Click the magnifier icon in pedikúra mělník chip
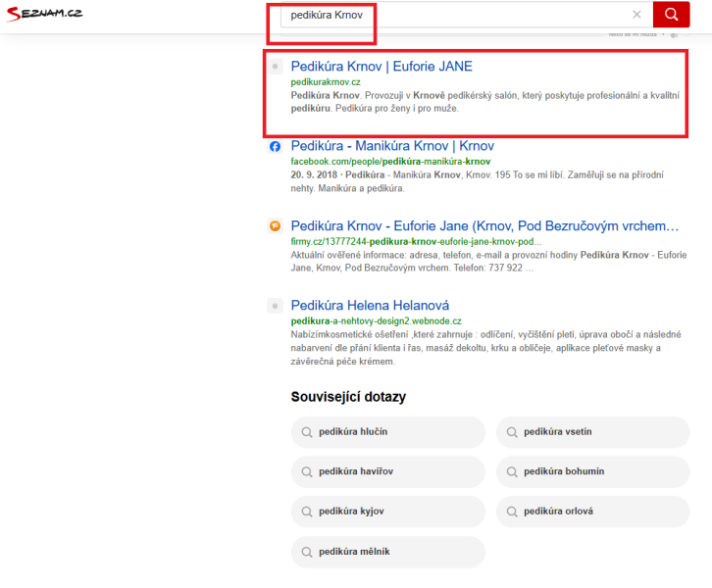Image resolution: width=712 pixels, height=588 pixels. coord(307,552)
